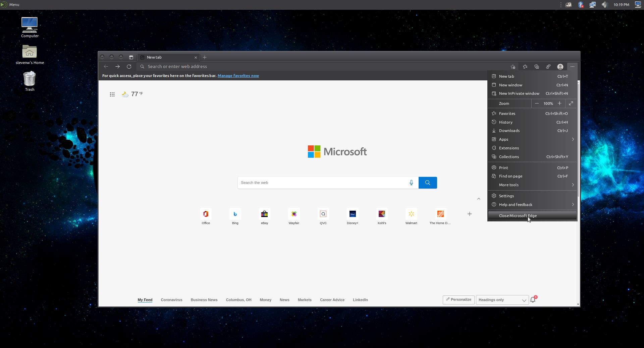Click the microphone voice search icon
The width and height of the screenshot is (644, 348).
(411, 183)
